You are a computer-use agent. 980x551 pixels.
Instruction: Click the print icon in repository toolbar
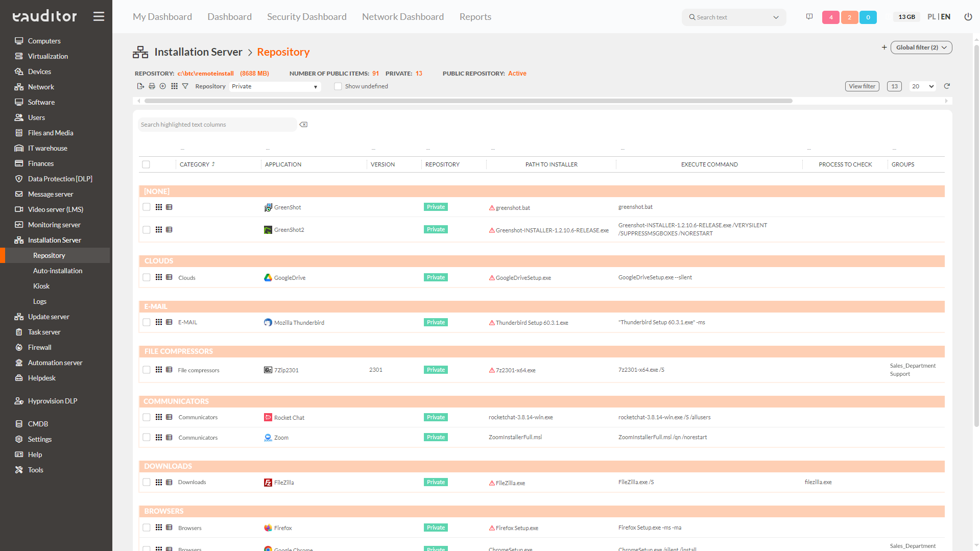(152, 86)
